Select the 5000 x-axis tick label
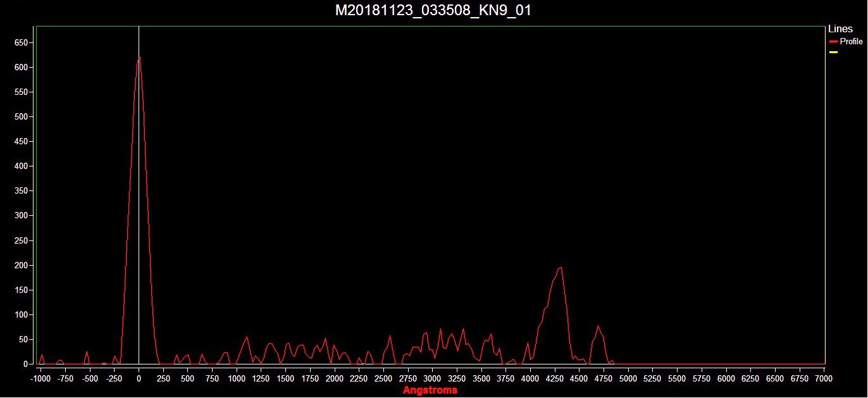The width and height of the screenshot is (868, 398). pos(628,378)
